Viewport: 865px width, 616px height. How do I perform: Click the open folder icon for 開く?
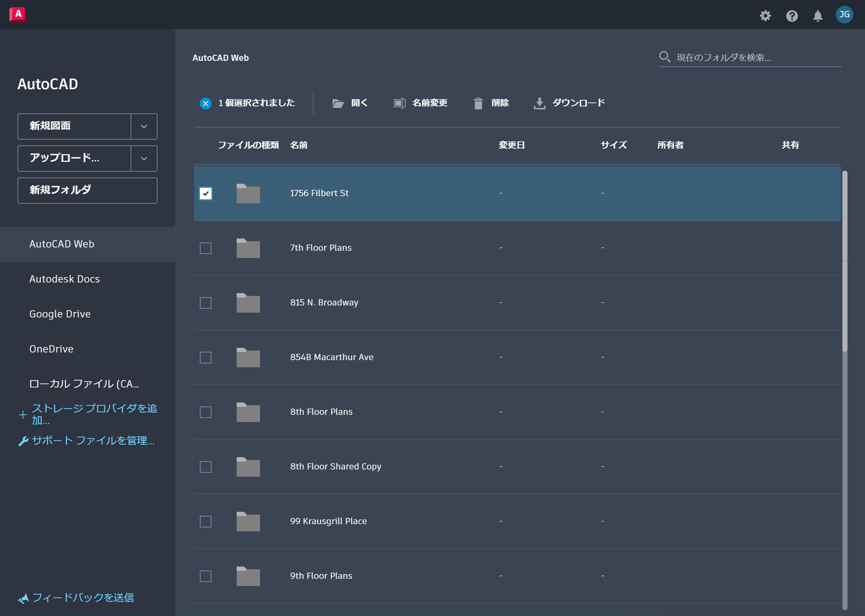pyautogui.click(x=338, y=103)
